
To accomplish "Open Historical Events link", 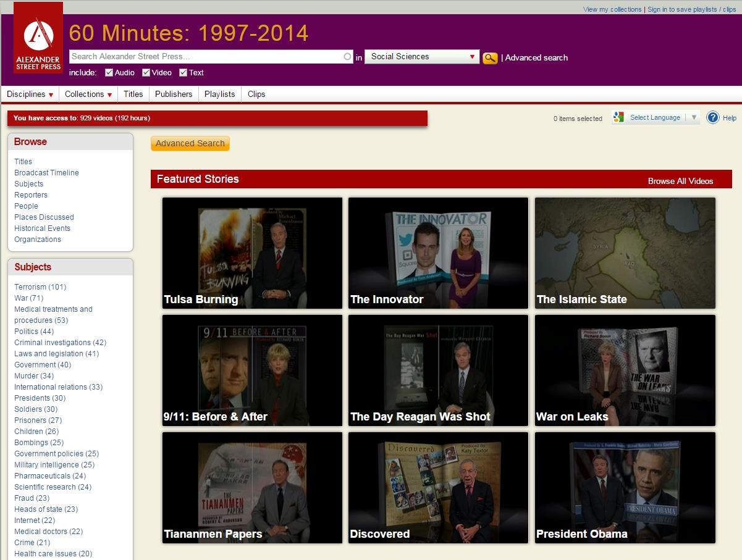I will point(42,228).
